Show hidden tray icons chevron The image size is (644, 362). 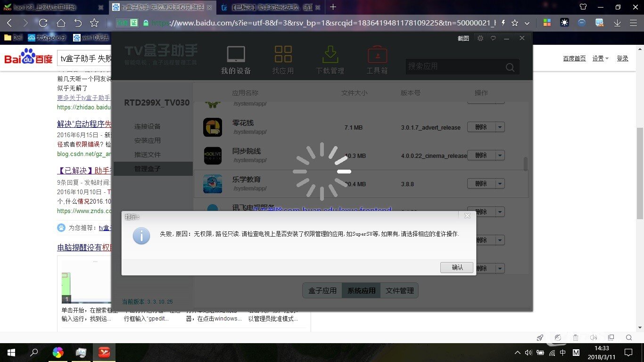tap(517, 352)
